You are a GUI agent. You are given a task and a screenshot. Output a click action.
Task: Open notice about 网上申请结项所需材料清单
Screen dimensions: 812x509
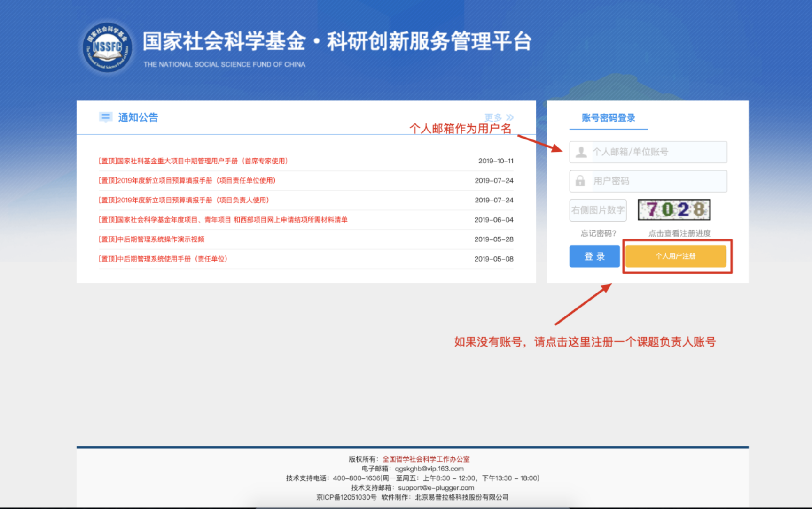tap(223, 220)
